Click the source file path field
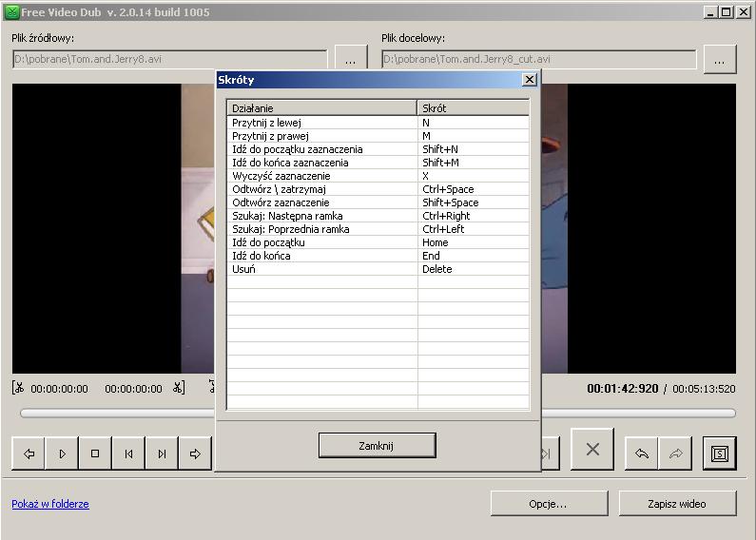The height and width of the screenshot is (540, 756). click(x=169, y=59)
